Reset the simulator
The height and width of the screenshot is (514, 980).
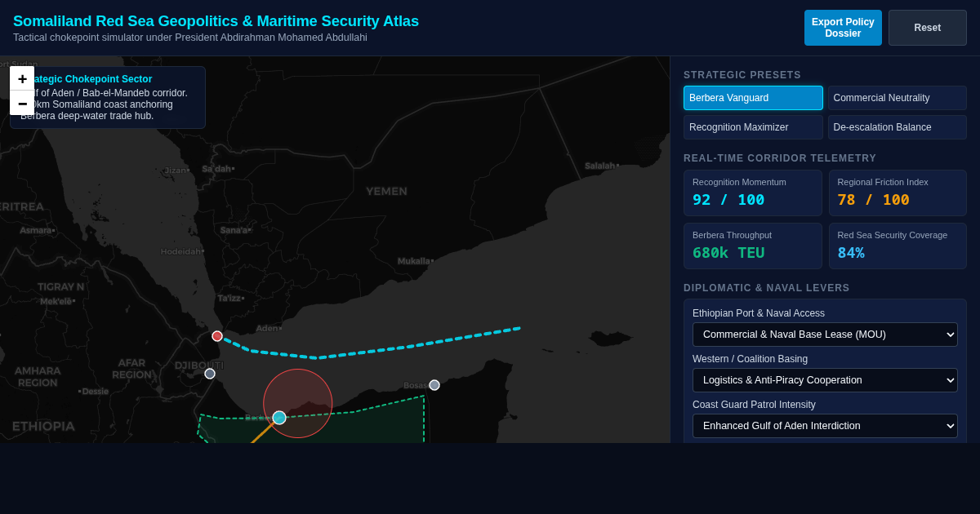click(x=928, y=28)
